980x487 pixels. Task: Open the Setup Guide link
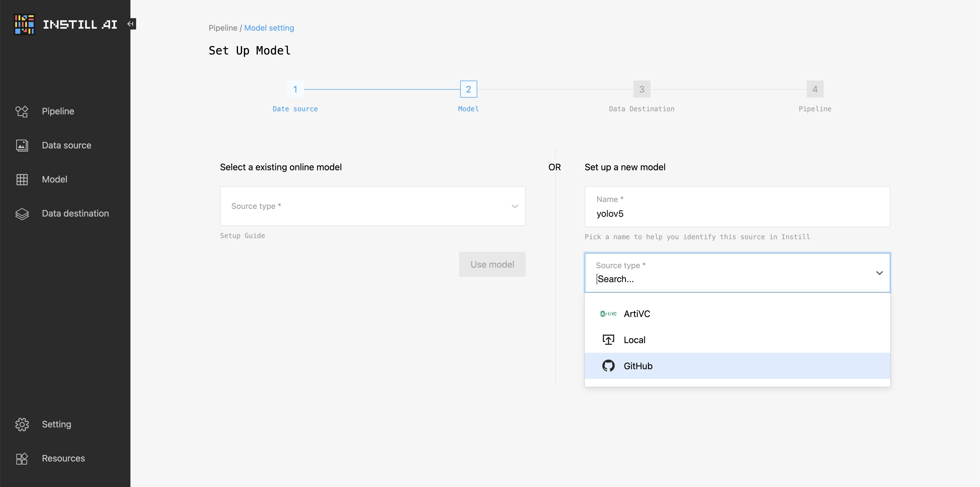(x=242, y=236)
